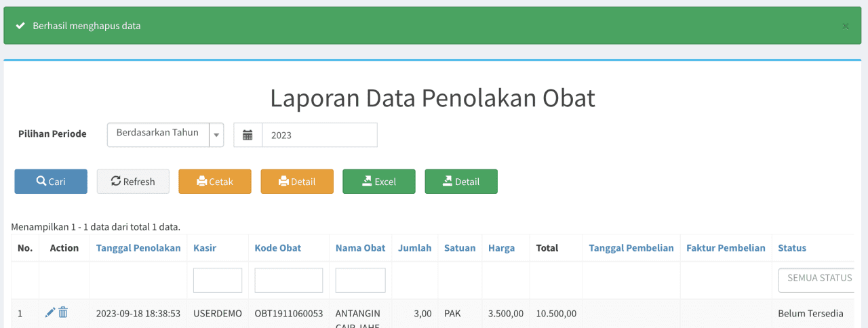
Task: Click the blue Cari search button
Action: pos(51,182)
